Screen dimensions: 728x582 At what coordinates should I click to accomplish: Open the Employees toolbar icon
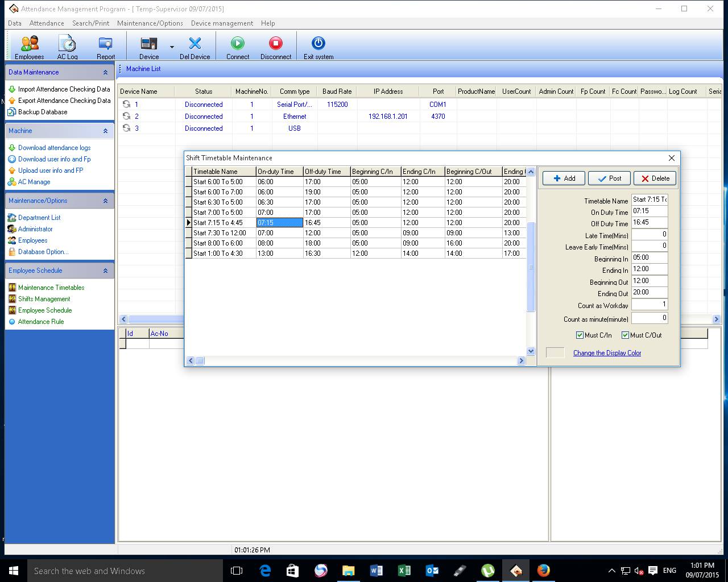click(x=30, y=45)
